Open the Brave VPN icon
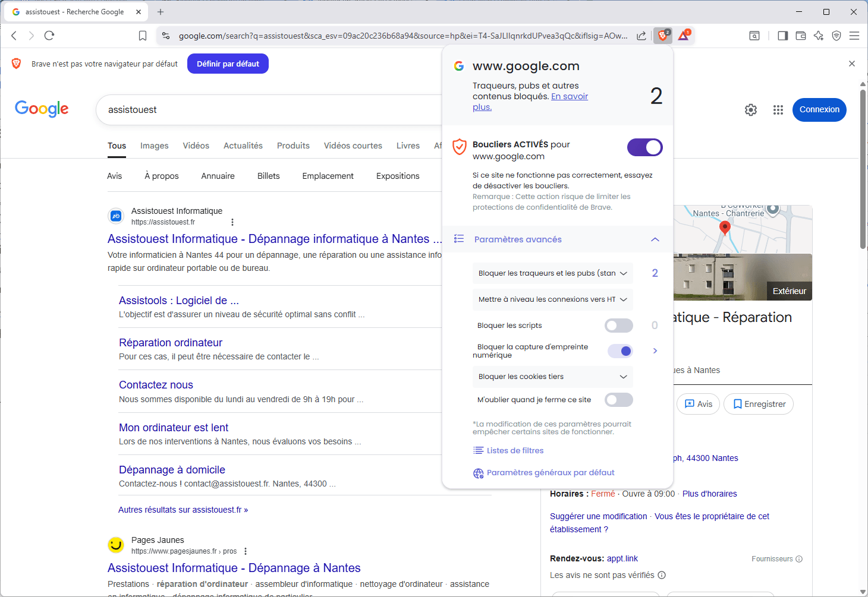 [x=836, y=36]
